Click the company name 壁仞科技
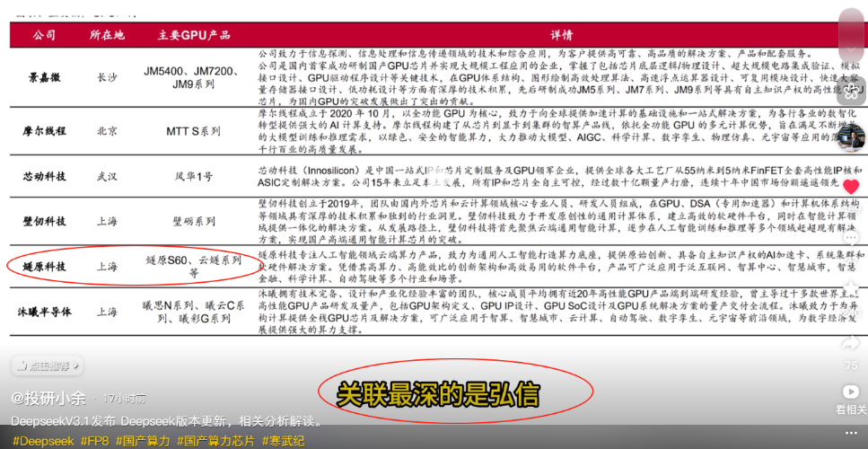Image resolution: width=868 pixels, height=449 pixels. [44, 222]
